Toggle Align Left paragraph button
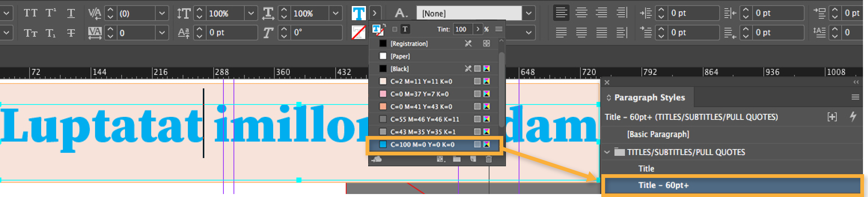Image resolution: width=868 pixels, height=197 pixels. [561, 13]
